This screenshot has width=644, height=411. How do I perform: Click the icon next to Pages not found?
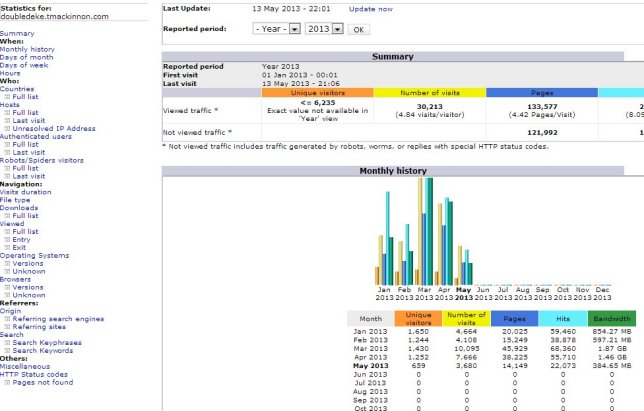tap(8, 382)
